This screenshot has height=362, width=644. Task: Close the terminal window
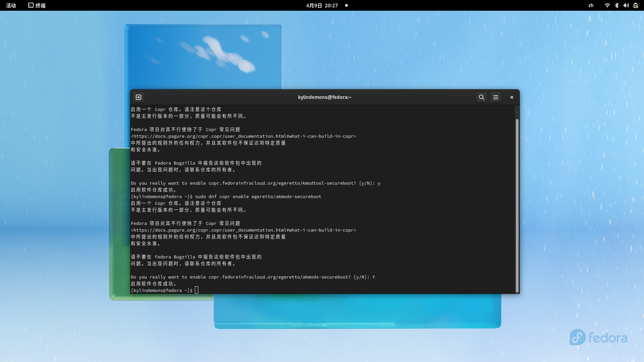point(512,97)
